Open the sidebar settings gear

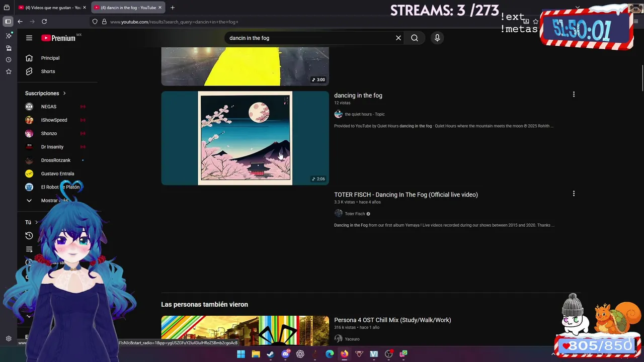click(9, 339)
